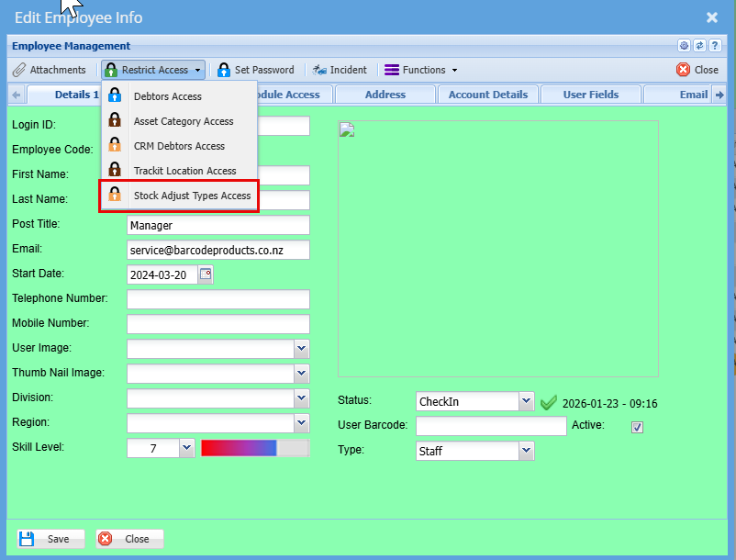736x560 pixels.
Task: Click the red Close icon in toolbar
Action: 683,70
